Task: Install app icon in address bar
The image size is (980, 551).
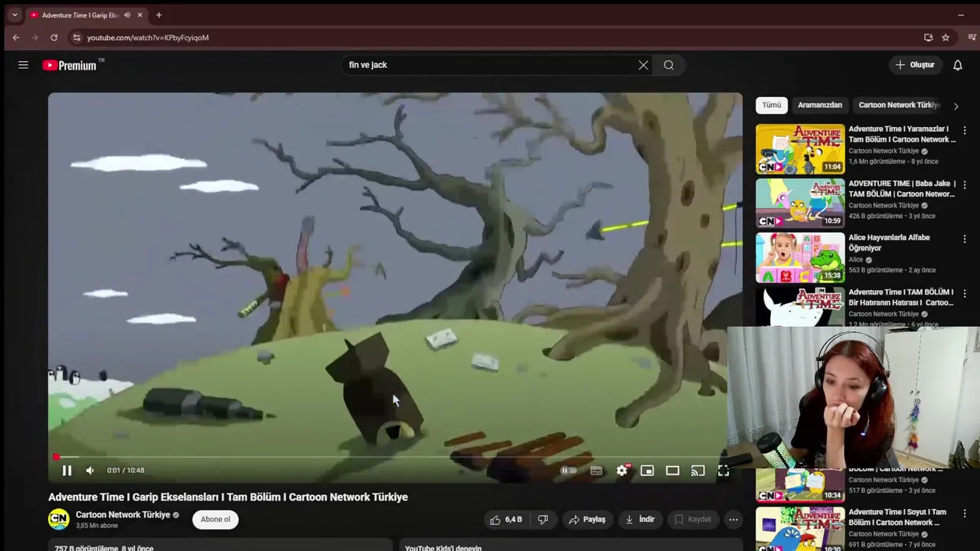Action: click(x=928, y=37)
